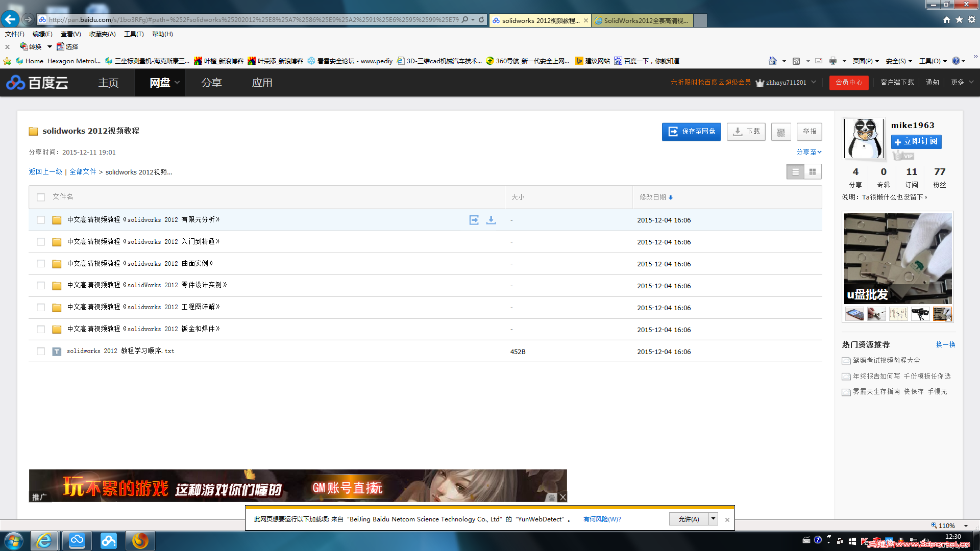Check the select-all files checkbox

pos(41,197)
